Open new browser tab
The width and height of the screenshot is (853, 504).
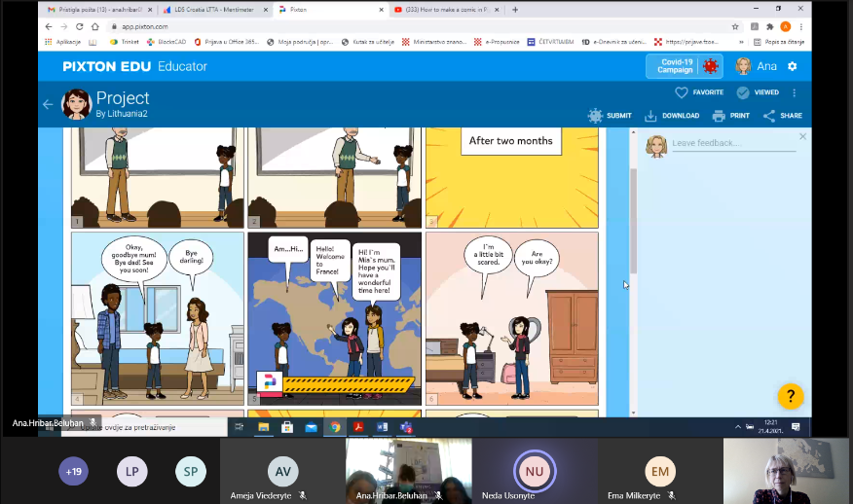tap(515, 9)
